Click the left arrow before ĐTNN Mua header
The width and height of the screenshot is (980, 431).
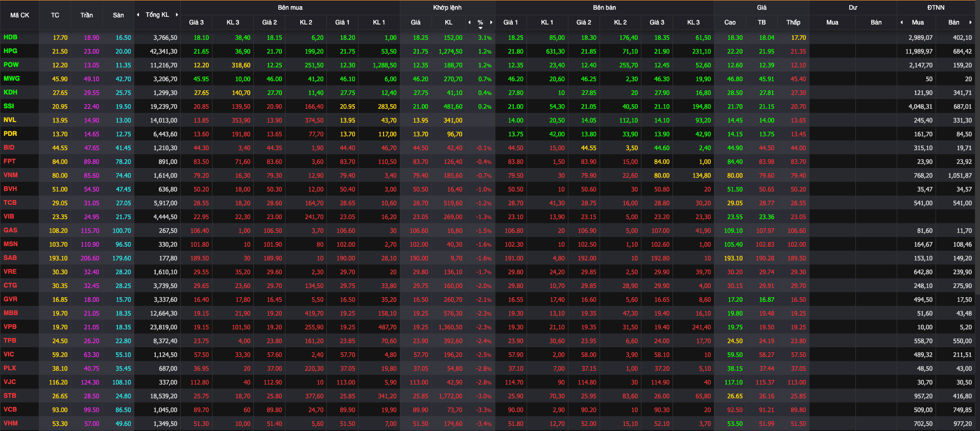pos(901,22)
